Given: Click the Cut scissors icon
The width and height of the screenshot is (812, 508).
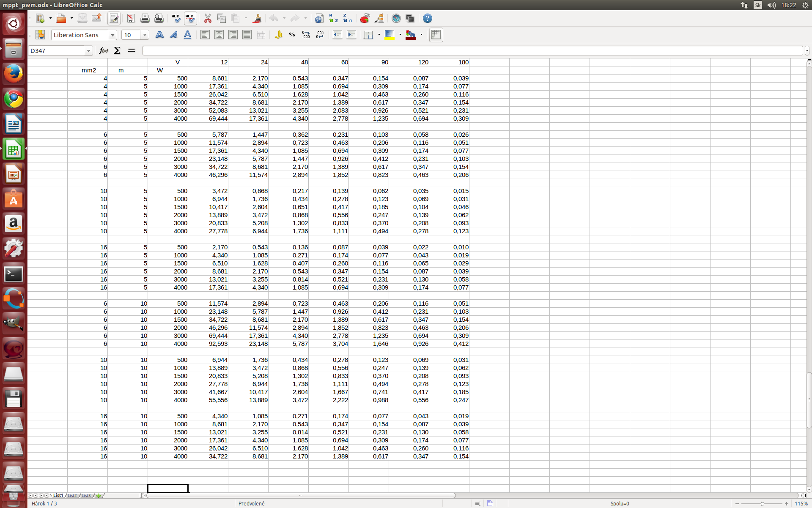Looking at the screenshot, I should click(207, 18).
